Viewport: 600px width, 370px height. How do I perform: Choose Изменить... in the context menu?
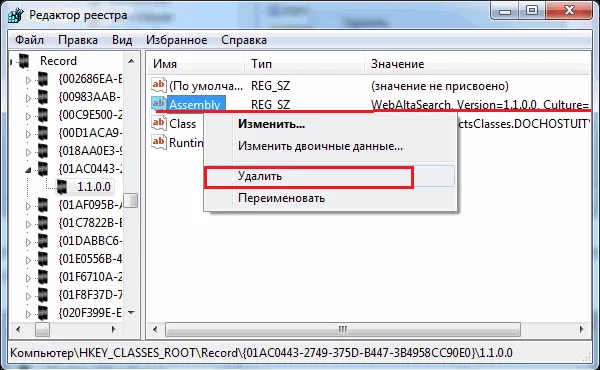[x=271, y=124]
